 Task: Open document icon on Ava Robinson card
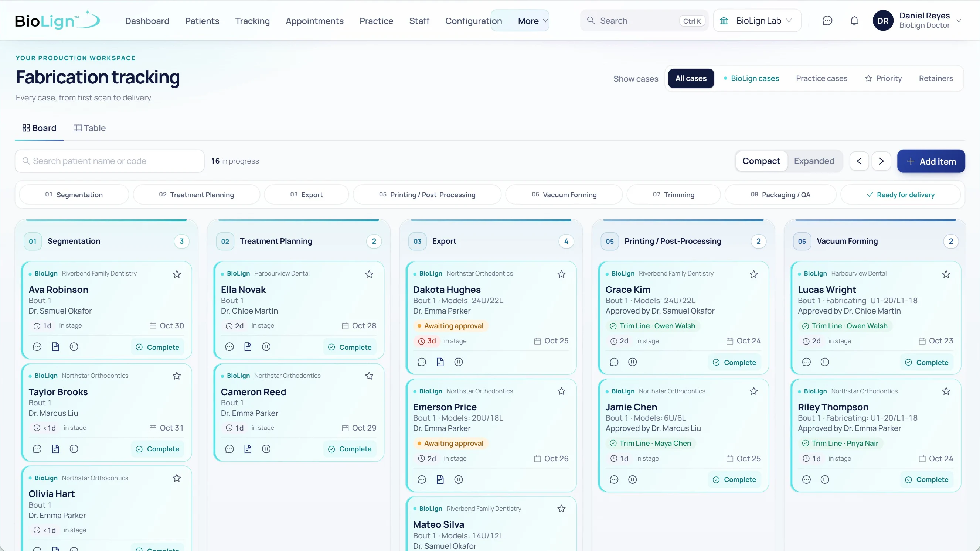pos(55,347)
